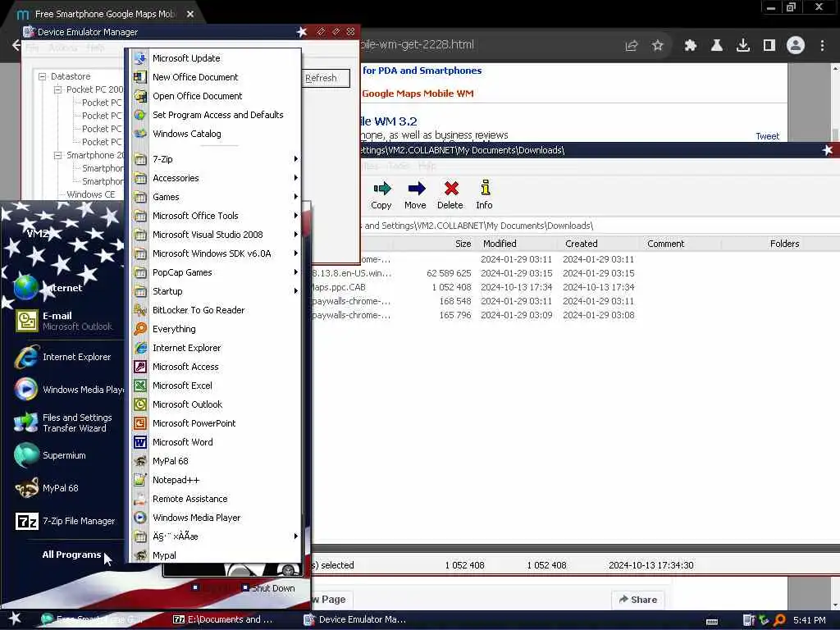Image resolution: width=840 pixels, height=630 pixels.
Task: Collapse the Smartphone 2003 tree node
Action: 57,155
